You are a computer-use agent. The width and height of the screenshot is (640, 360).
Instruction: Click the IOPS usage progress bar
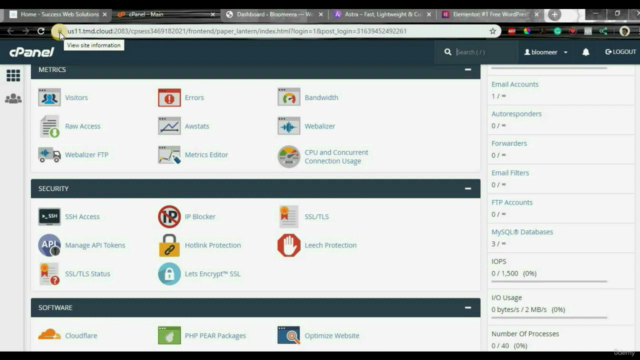[x=549, y=281]
